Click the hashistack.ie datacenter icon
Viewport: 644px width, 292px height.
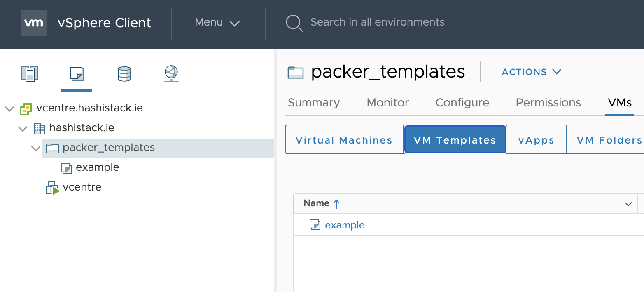[39, 128]
